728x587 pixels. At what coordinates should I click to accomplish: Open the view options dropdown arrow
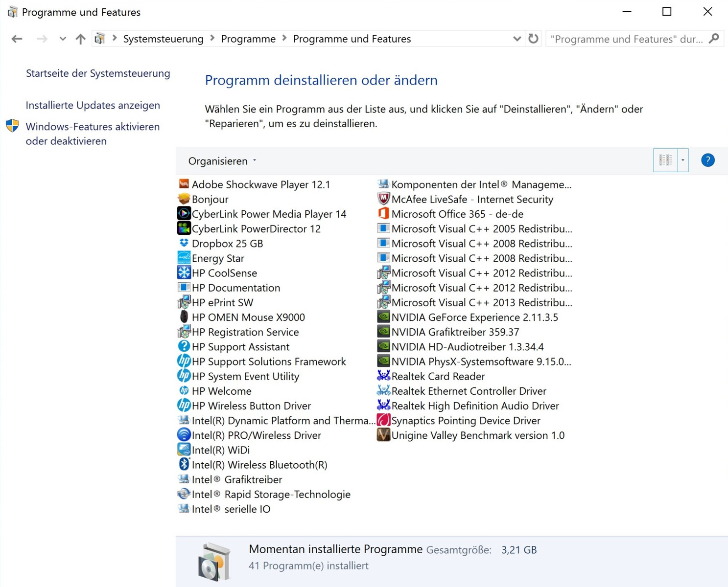coord(683,160)
